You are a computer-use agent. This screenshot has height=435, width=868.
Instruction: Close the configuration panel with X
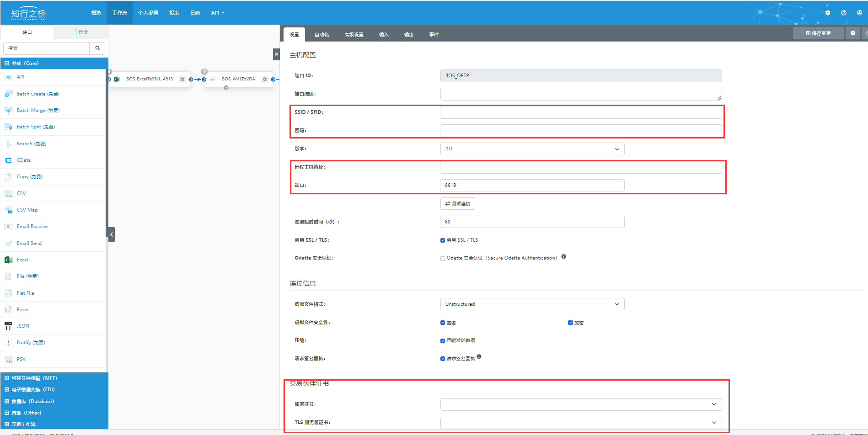pos(276,54)
